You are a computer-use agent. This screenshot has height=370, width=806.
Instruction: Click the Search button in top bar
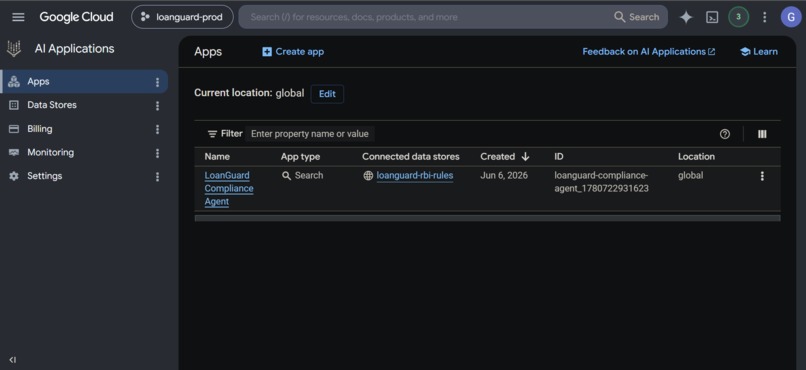(636, 17)
